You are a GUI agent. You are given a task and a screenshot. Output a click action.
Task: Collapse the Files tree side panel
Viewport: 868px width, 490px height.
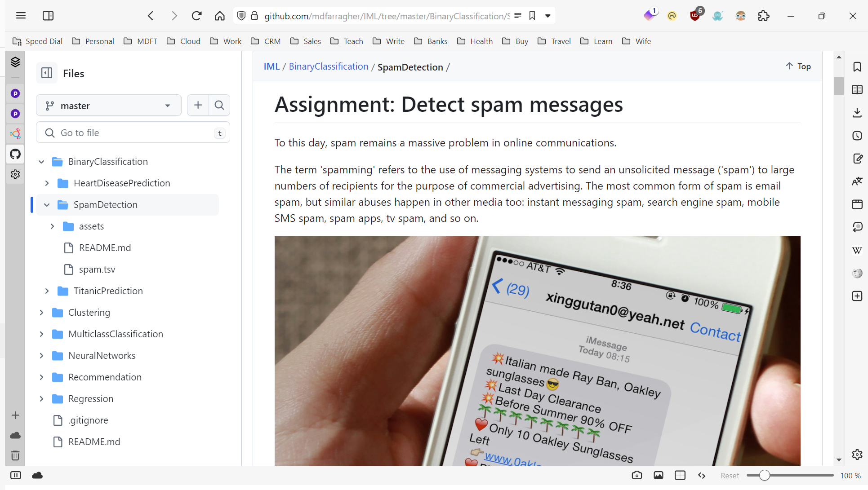[47, 73]
